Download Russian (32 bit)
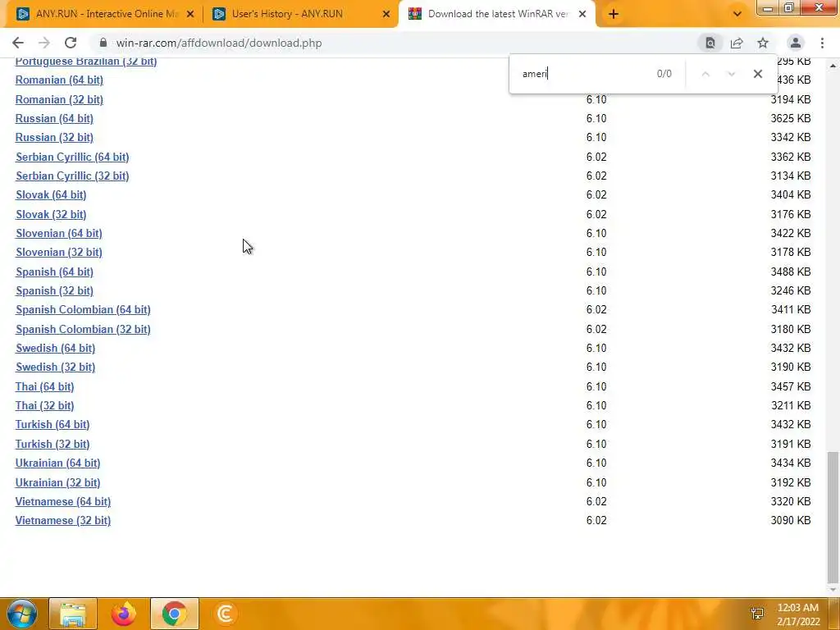840x630 pixels. [x=54, y=137]
